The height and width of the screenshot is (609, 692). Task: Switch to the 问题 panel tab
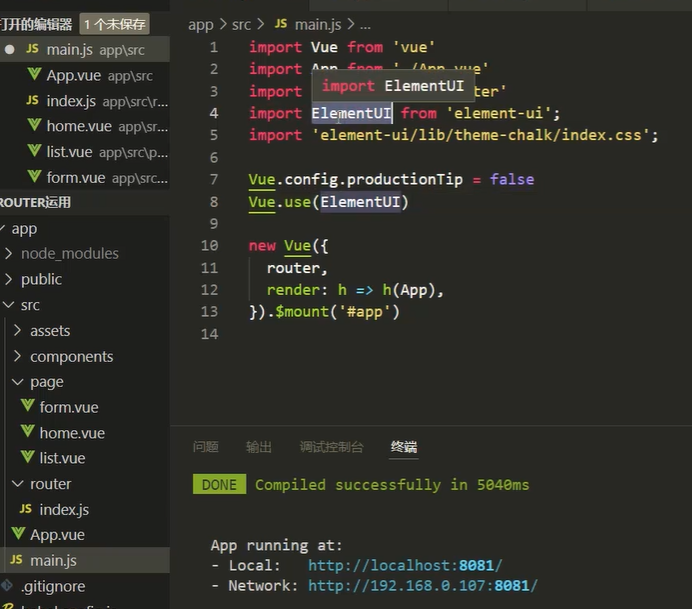(206, 447)
